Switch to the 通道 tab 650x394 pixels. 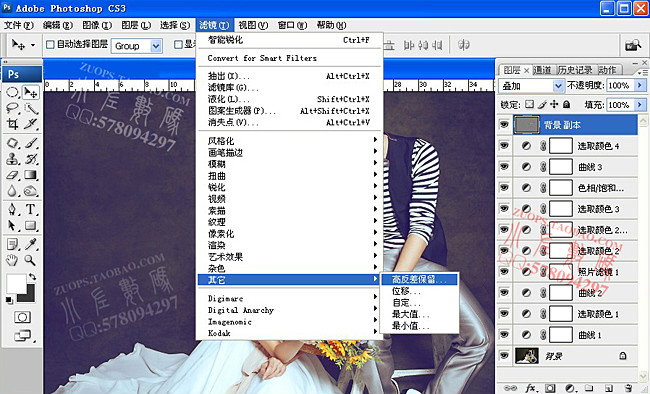pyautogui.click(x=542, y=70)
